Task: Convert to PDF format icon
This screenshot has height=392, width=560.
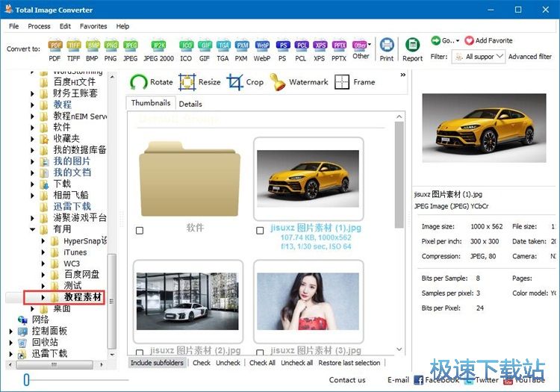Action: pos(55,49)
